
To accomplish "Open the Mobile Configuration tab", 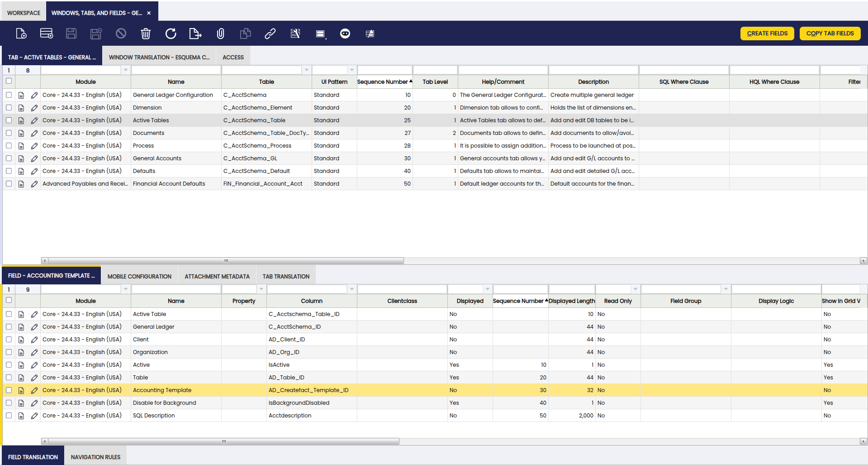I will tap(139, 277).
